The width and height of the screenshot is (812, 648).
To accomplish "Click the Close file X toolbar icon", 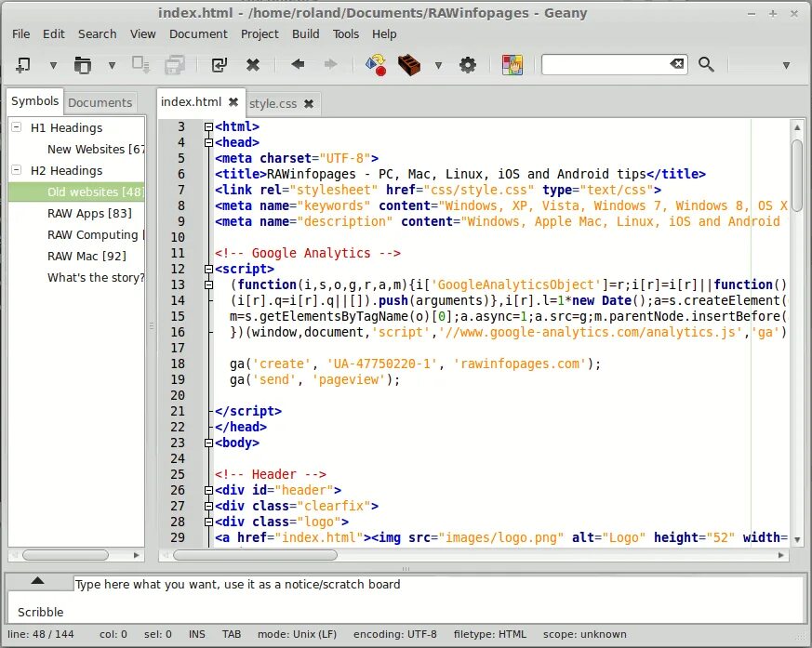I will pos(253,65).
